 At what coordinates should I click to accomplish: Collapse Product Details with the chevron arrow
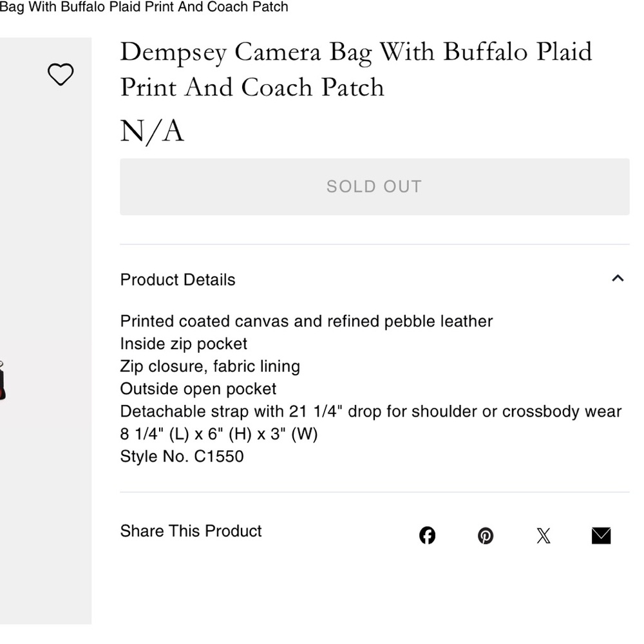[x=618, y=278]
